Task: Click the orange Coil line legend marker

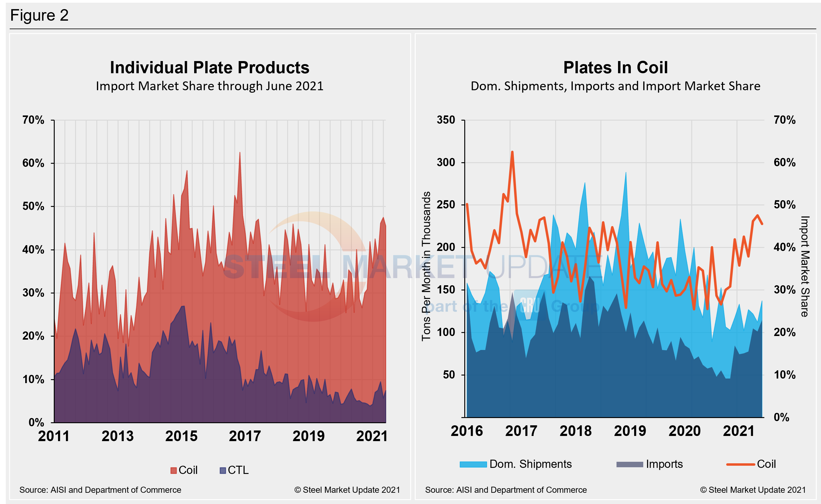Action: point(740,464)
